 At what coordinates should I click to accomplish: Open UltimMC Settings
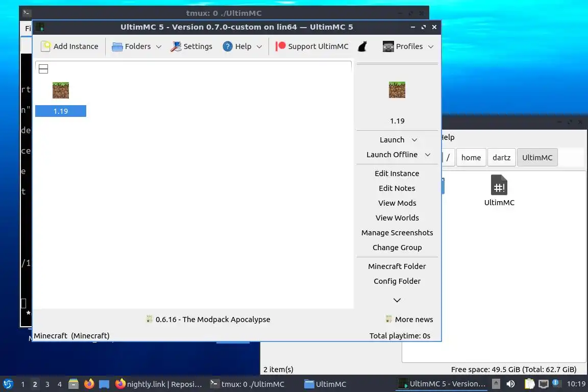pyautogui.click(x=191, y=46)
